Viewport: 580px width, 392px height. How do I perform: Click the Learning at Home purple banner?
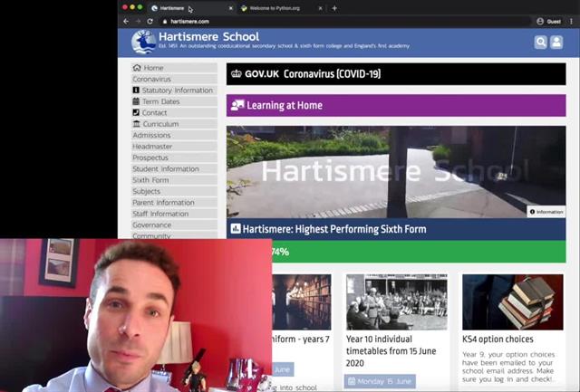[x=396, y=105]
